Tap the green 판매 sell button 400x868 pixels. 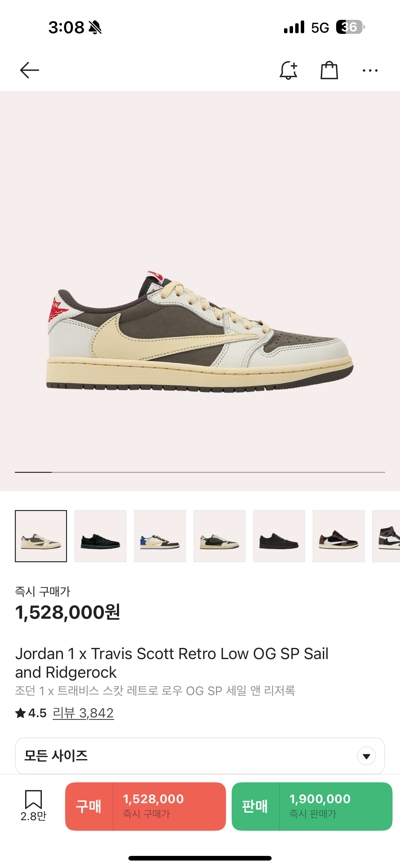tap(312, 806)
